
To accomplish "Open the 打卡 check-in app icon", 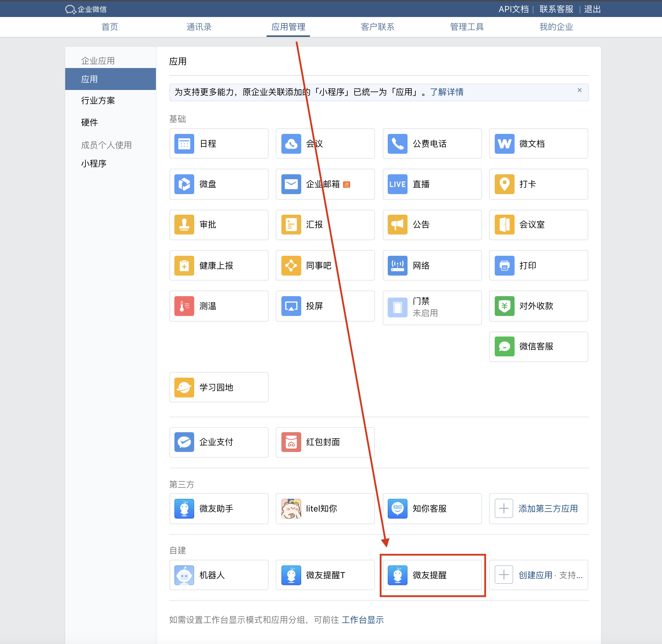I will [x=505, y=184].
